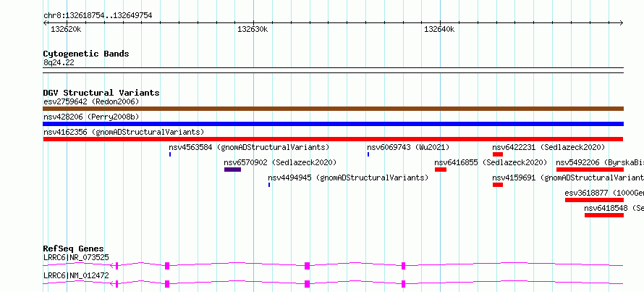Open the nsv4159691 gnomAD label
The height and width of the screenshot is (292, 644).
pos(568,178)
